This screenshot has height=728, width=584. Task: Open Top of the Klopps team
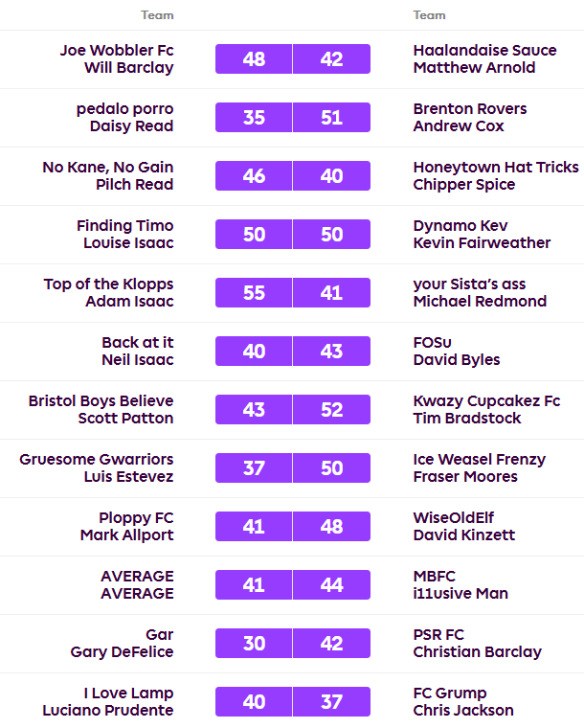pyautogui.click(x=108, y=284)
